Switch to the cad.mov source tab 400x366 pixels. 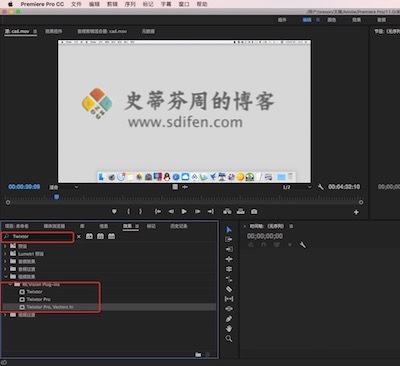click(x=18, y=31)
